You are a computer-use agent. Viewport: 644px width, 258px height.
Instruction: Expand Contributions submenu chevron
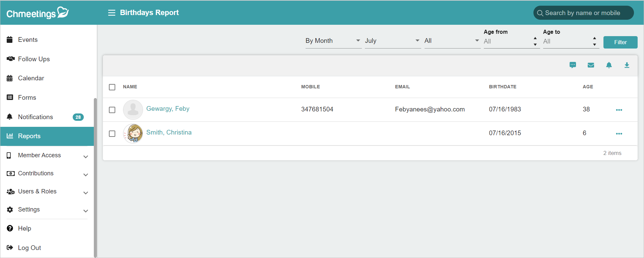click(86, 175)
